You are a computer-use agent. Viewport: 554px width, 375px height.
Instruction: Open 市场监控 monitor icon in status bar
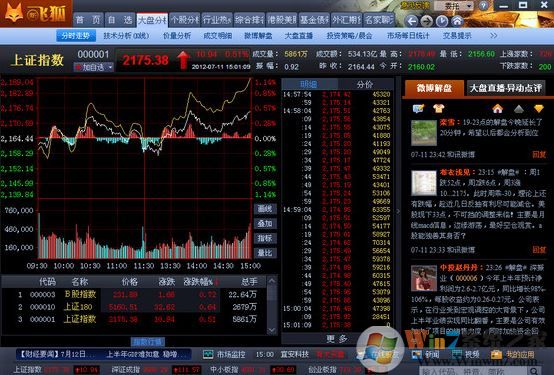208,354
